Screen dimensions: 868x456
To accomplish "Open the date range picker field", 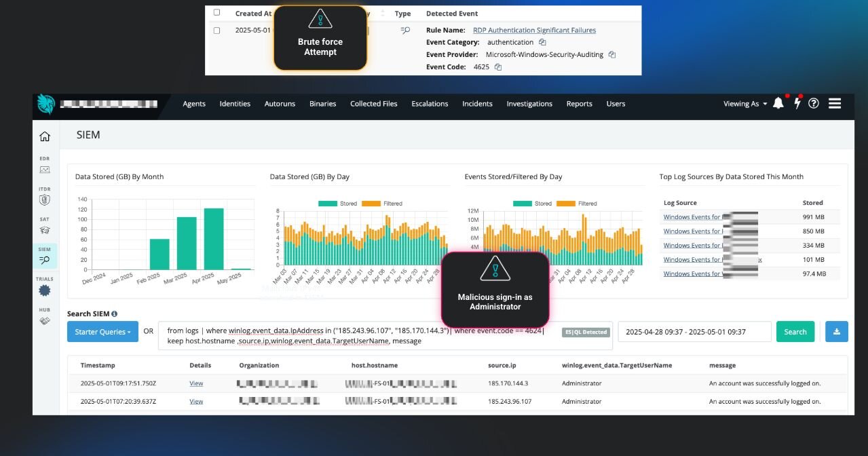I will point(694,332).
